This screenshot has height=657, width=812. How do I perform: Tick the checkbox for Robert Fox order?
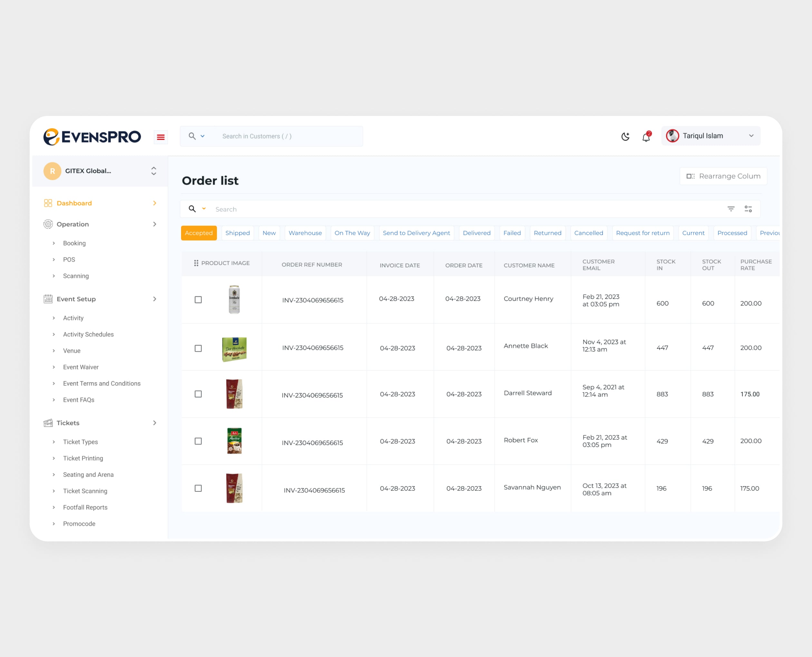click(x=198, y=441)
